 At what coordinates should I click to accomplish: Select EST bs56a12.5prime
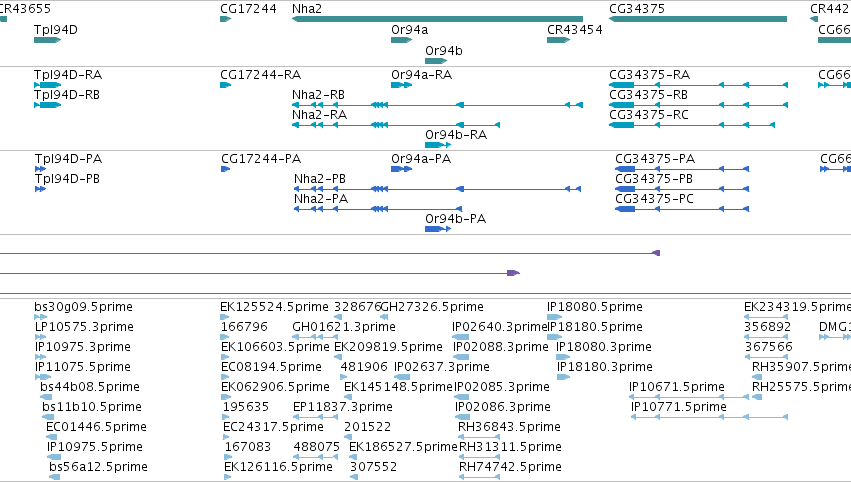click(x=98, y=468)
